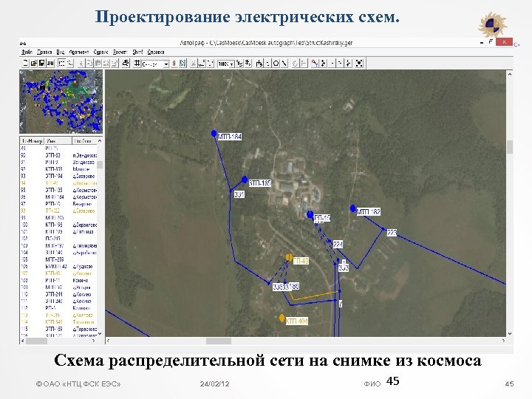Open the Вид menu

click(x=61, y=52)
